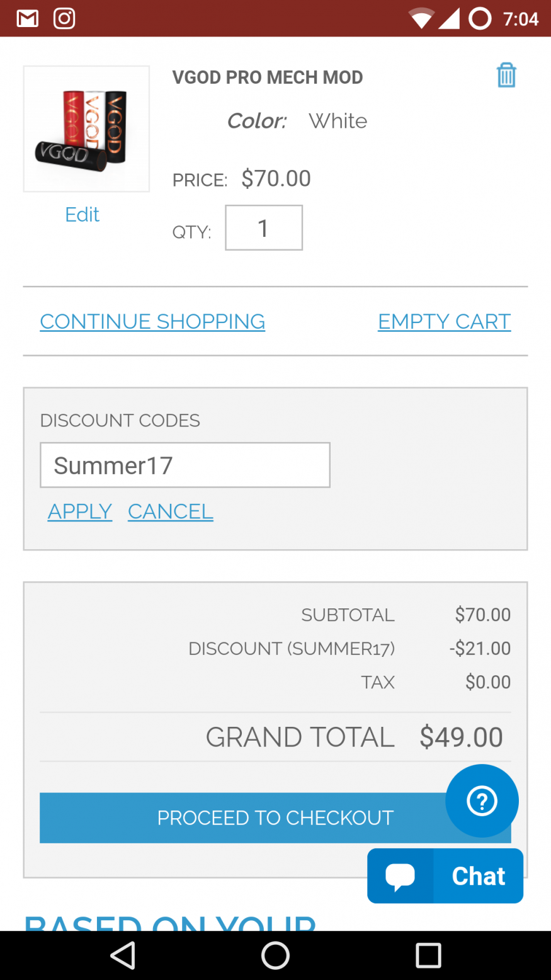Tap the VGOD PRO MECH MOD product title
This screenshot has height=980, width=551.
tap(268, 77)
